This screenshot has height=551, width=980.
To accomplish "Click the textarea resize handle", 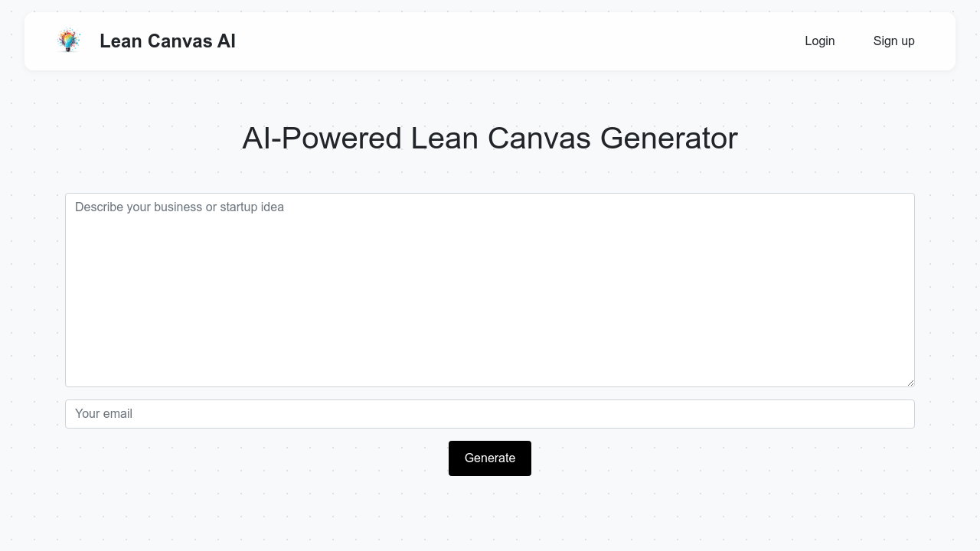I will tap(910, 382).
